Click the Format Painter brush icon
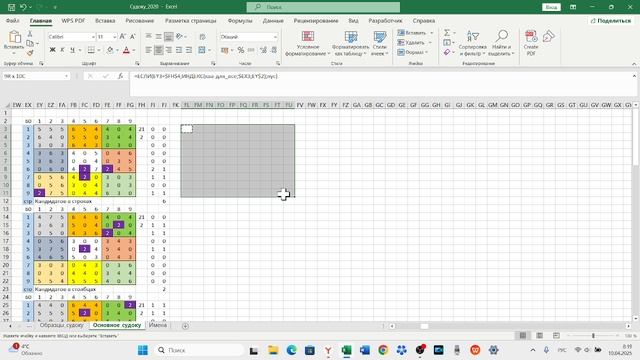Image resolution: width=640 pixels, height=360 pixels. pos(30,53)
